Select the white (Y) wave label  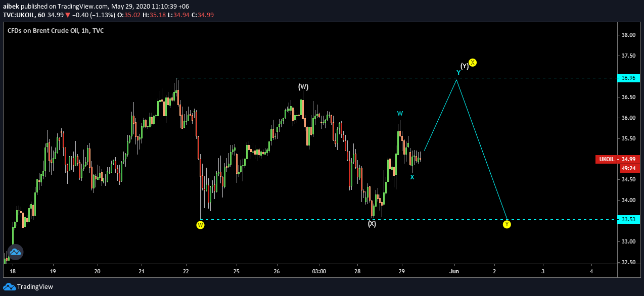point(465,66)
